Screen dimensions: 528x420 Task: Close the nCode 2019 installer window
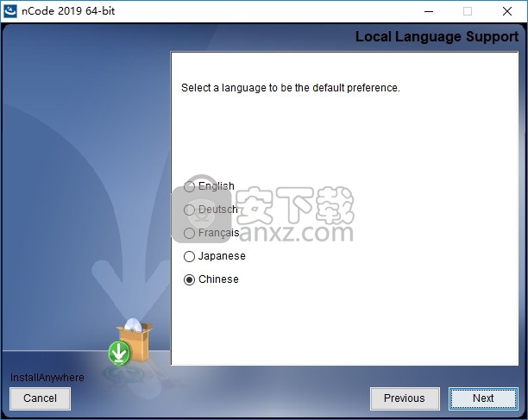point(507,11)
